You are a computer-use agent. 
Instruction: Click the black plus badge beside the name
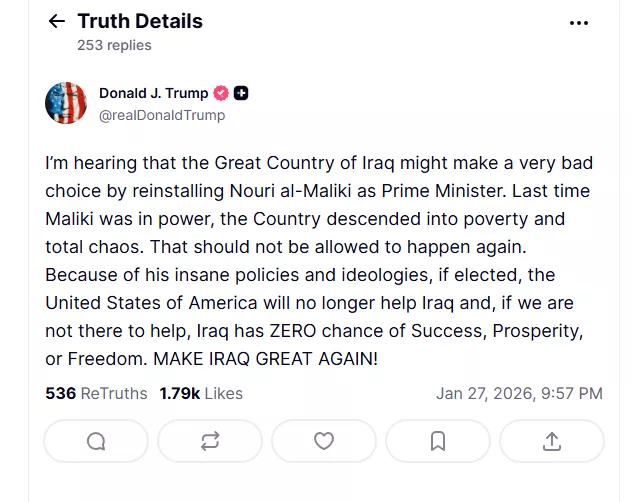[241, 93]
